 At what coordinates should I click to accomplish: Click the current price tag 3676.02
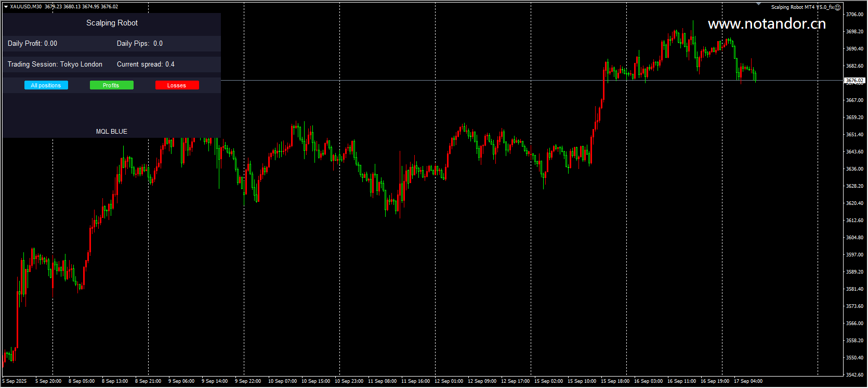point(854,81)
